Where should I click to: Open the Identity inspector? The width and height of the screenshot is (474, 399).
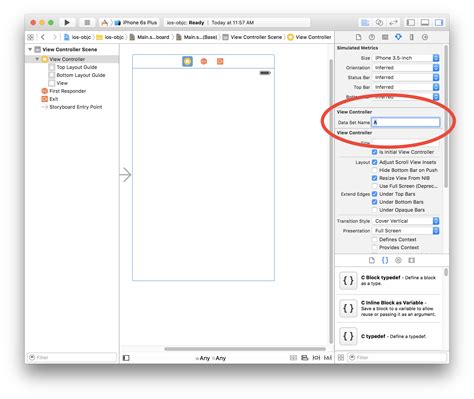pos(385,37)
